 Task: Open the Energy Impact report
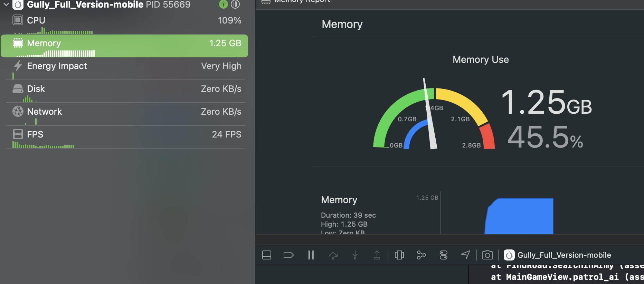124,66
